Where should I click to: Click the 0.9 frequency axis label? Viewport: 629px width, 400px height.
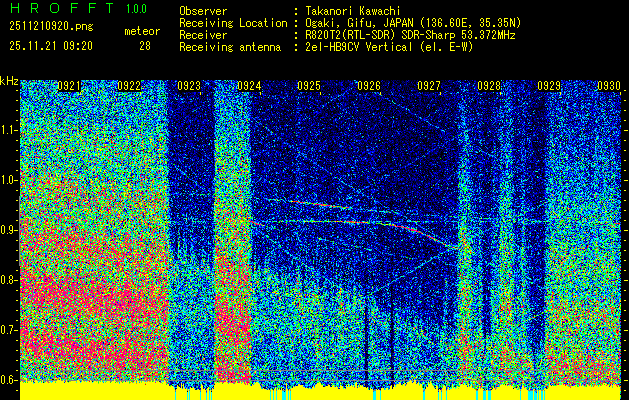[x=9, y=230]
